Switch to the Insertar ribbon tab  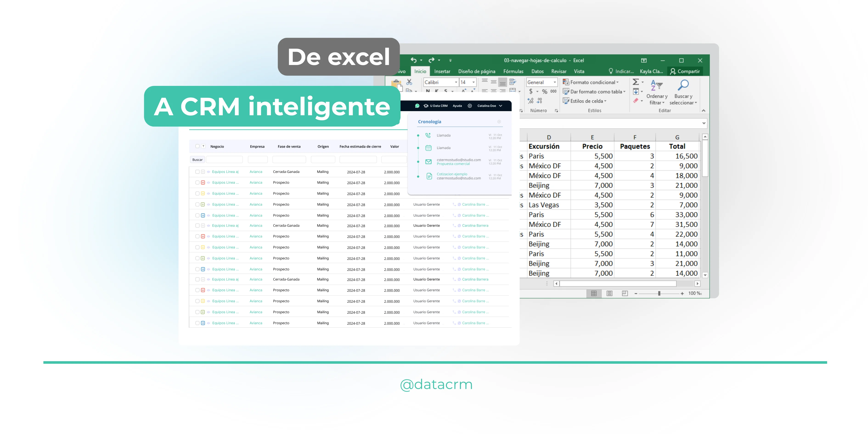point(442,71)
